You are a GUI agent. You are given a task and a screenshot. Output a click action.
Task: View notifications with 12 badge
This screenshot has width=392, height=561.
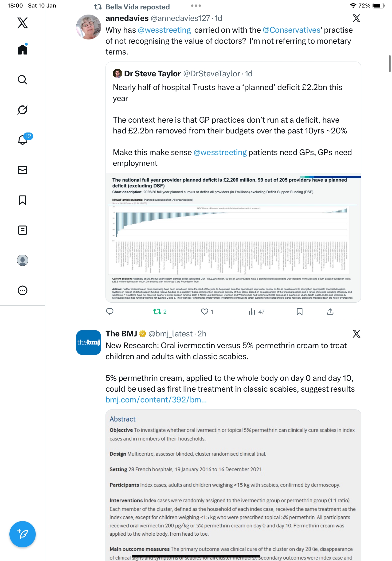click(23, 140)
